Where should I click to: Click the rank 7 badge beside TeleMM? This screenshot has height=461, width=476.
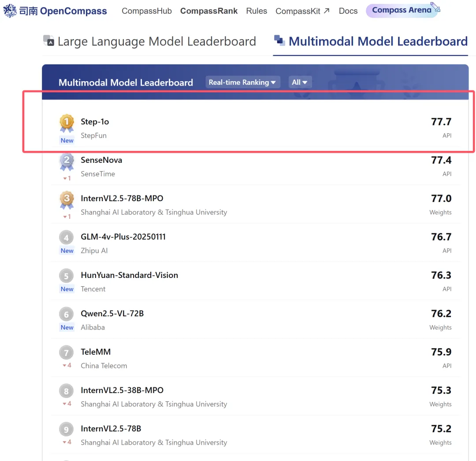tap(67, 353)
